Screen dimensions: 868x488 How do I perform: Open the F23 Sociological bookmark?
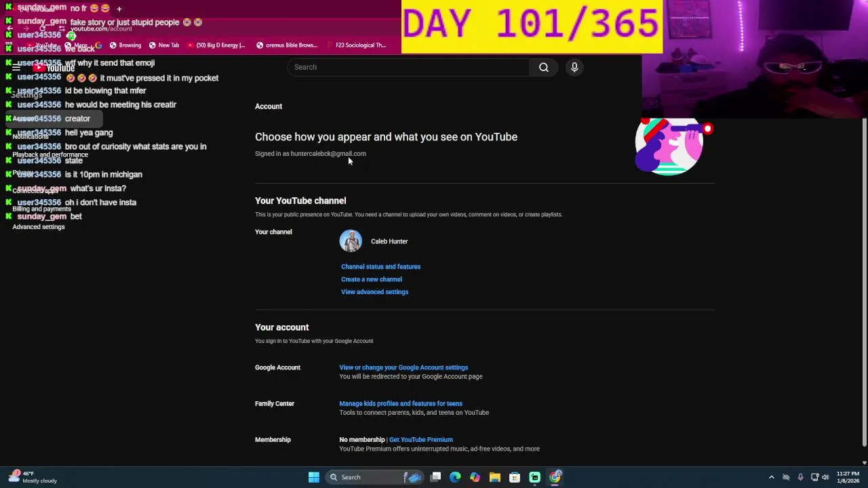coord(356,45)
